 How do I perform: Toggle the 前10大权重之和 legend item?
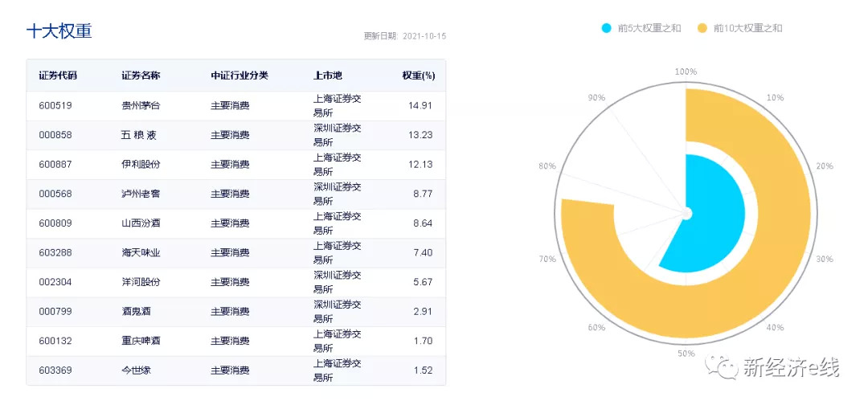coord(747,28)
